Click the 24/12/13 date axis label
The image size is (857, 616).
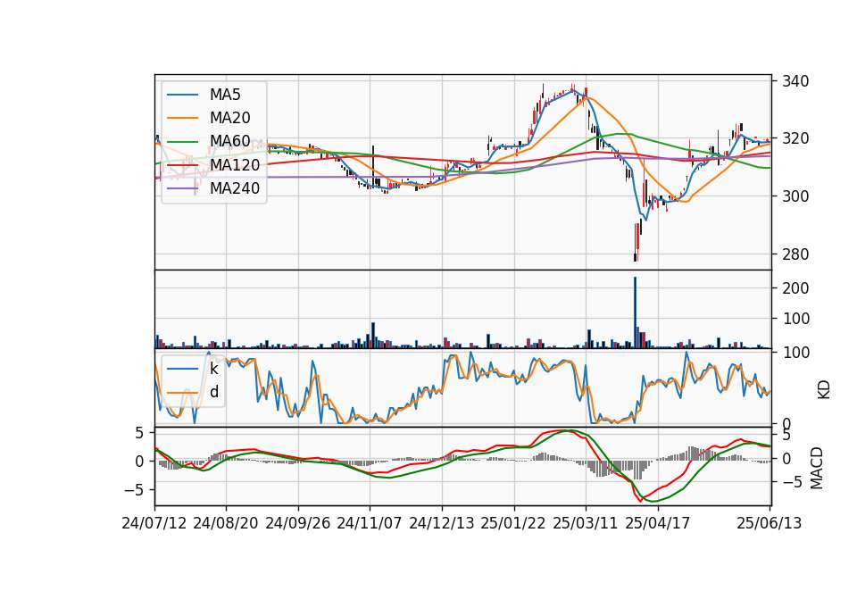pyautogui.click(x=442, y=523)
